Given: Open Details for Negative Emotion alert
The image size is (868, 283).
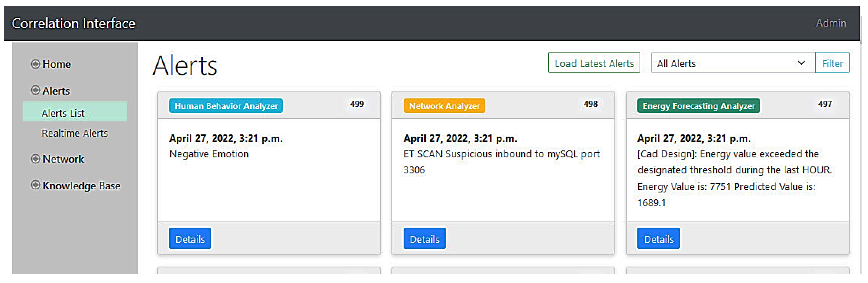Looking at the screenshot, I should pos(190,239).
